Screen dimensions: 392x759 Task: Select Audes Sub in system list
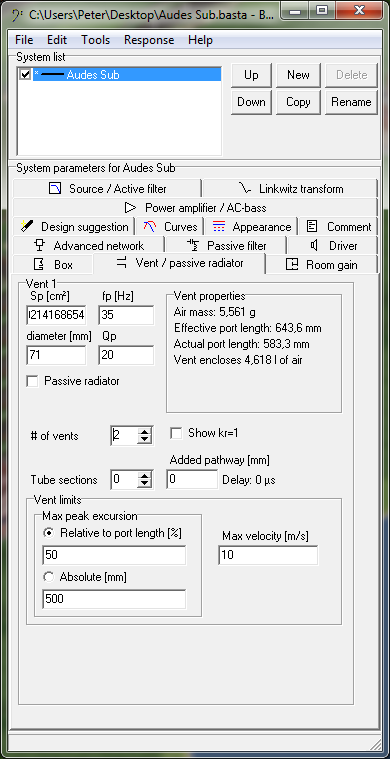click(127, 75)
